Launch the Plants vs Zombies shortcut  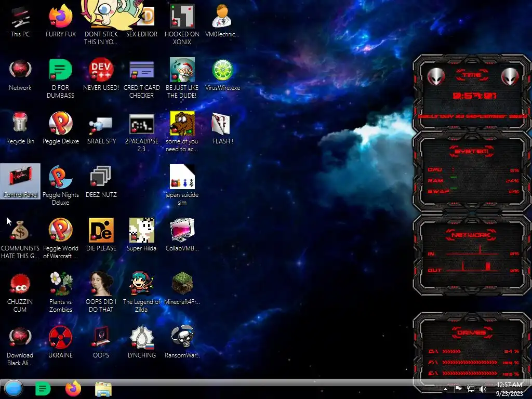(x=61, y=292)
